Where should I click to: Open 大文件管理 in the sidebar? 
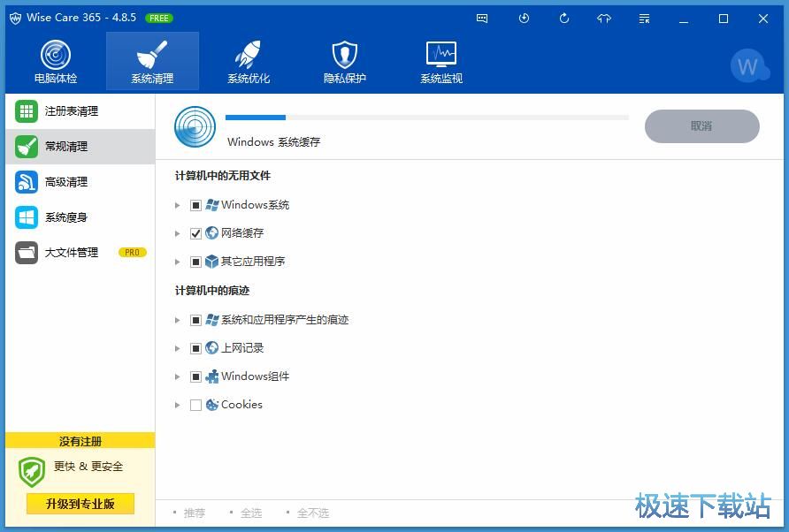[x=80, y=253]
